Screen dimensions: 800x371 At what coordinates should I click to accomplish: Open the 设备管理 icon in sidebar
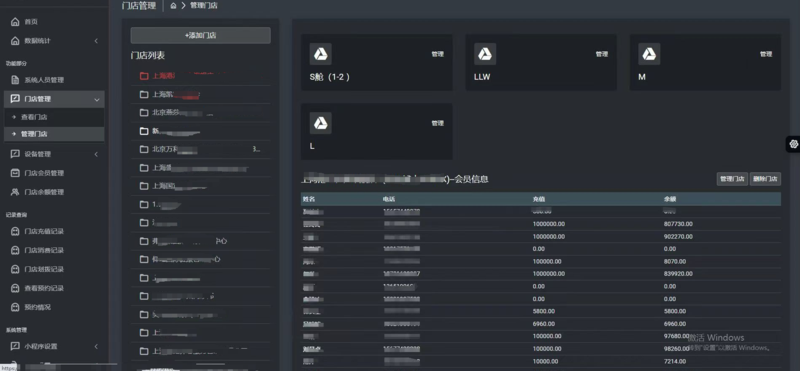click(15, 154)
